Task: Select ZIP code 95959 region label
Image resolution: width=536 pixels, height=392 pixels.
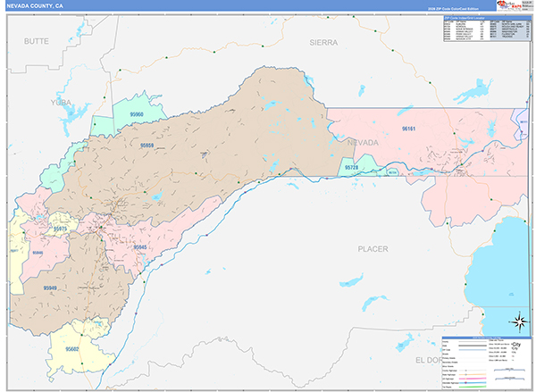Action: point(147,145)
